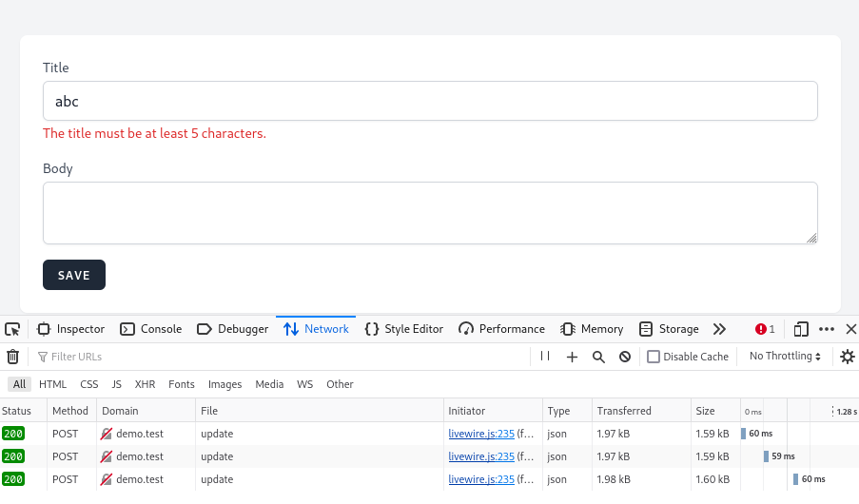Filter requests by XHR
Screen dimensions: 859x504
pos(146,384)
